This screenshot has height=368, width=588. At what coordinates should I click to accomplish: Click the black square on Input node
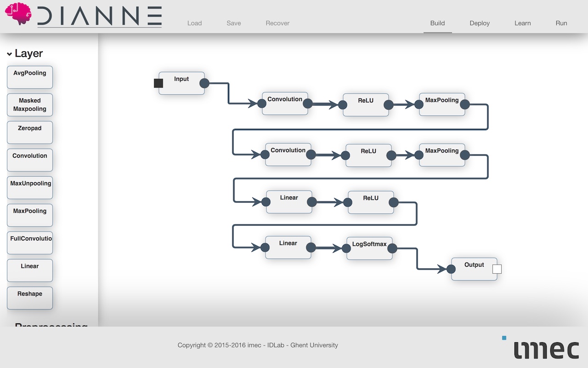(158, 83)
